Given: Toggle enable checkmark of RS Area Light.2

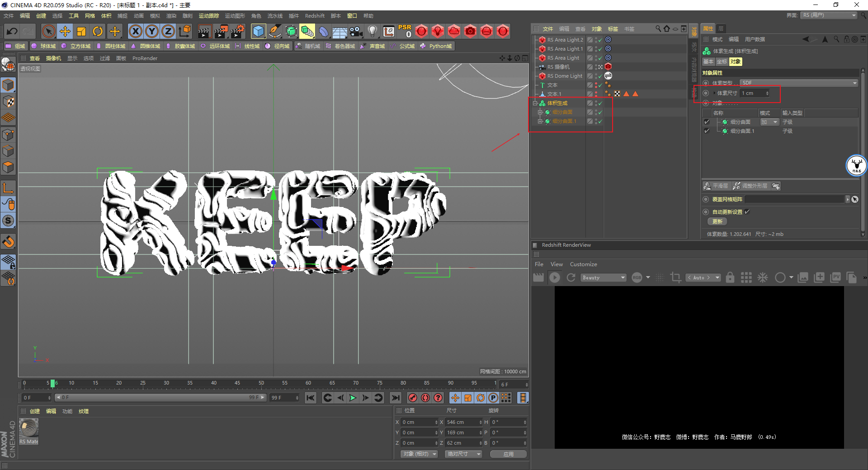Looking at the screenshot, I should [600, 40].
